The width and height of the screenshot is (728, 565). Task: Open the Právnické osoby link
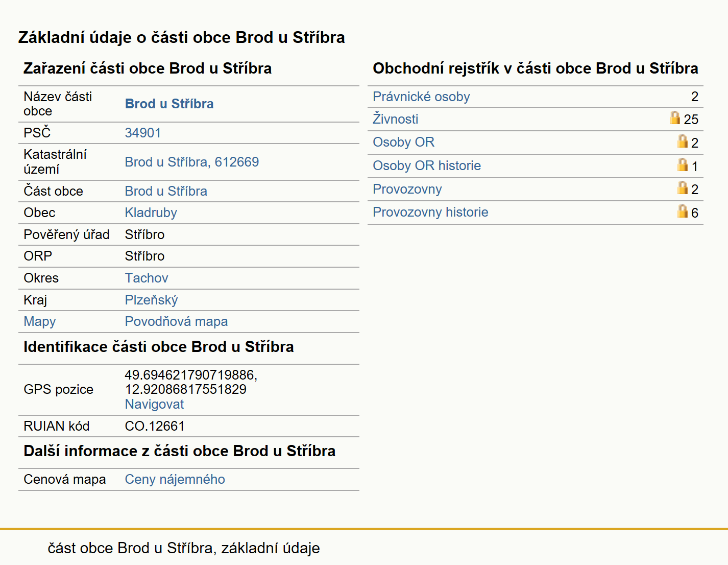(x=421, y=97)
